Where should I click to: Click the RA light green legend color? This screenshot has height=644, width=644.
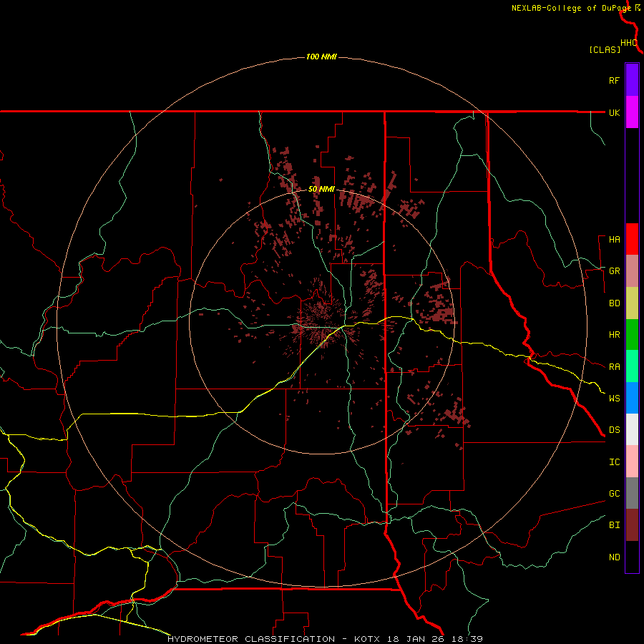[632, 366]
